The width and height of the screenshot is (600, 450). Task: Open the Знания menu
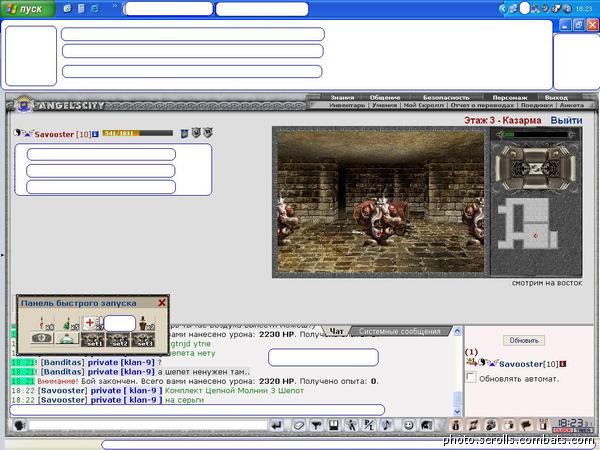click(342, 98)
